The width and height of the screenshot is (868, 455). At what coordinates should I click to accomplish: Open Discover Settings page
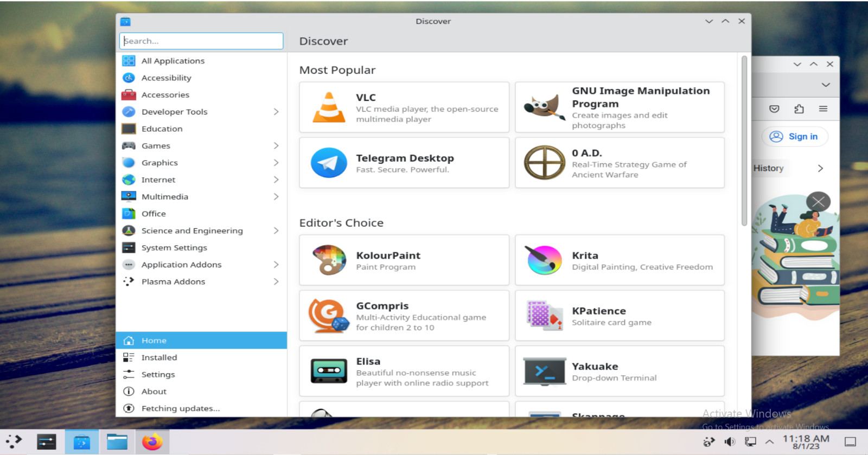coord(201,374)
